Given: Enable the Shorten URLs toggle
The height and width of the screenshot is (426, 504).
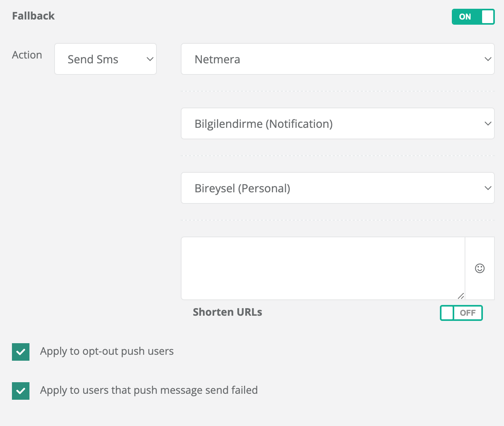Looking at the screenshot, I should pyautogui.click(x=461, y=313).
